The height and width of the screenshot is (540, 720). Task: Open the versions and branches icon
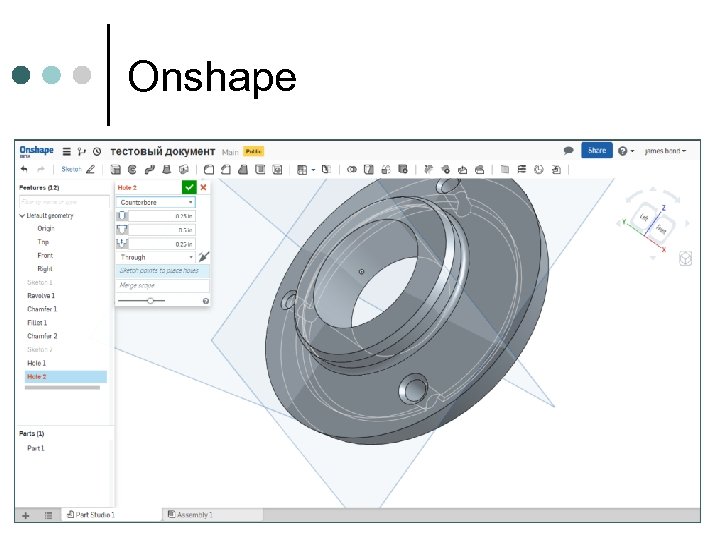tap(82, 152)
